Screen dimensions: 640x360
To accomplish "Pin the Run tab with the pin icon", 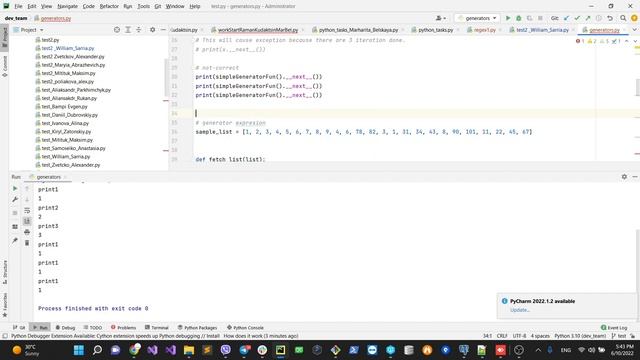I will point(15,240).
